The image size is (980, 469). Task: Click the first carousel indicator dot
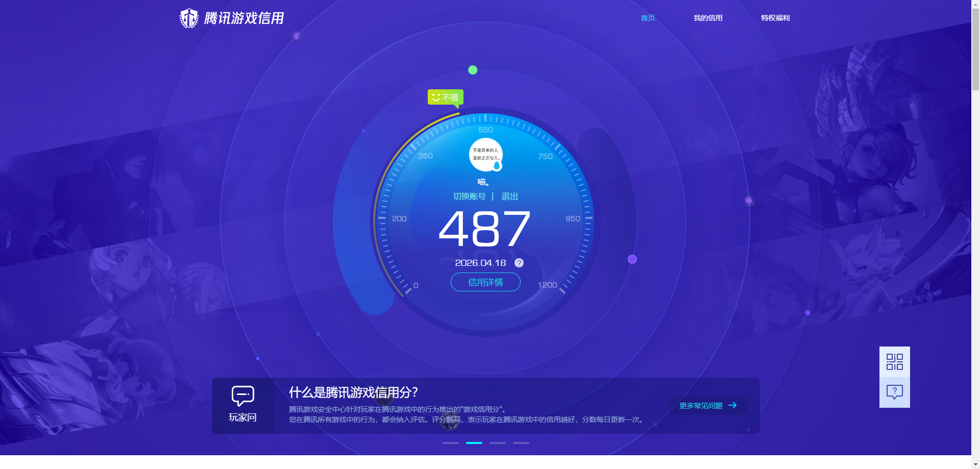pos(450,443)
